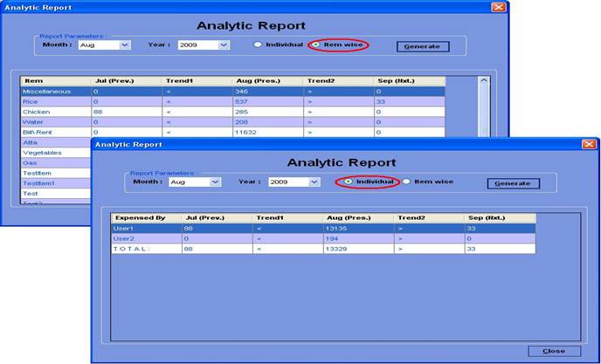The image size is (601, 364).
Task: Click Expensed By column header
Action: coord(147,217)
